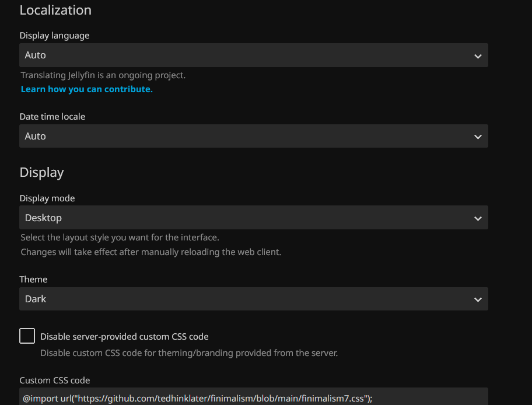Click the 'Date time locale' field label

click(52, 117)
